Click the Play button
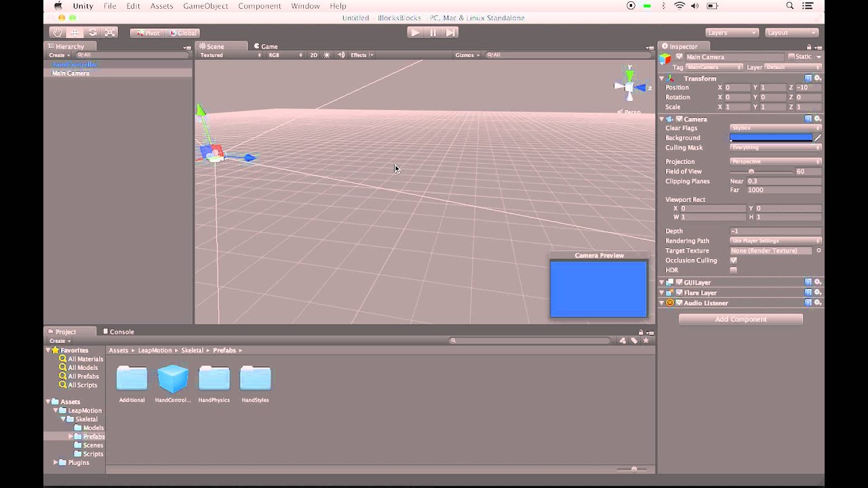The image size is (868, 488). click(415, 33)
